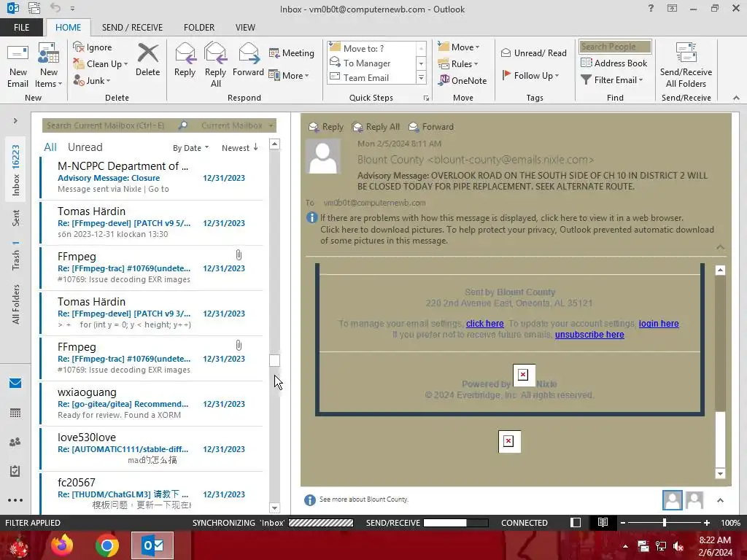Image resolution: width=747 pixels, height=560 pixels.
Task: Open the Quick Steps dialog launcher
Action: [426, 98]
